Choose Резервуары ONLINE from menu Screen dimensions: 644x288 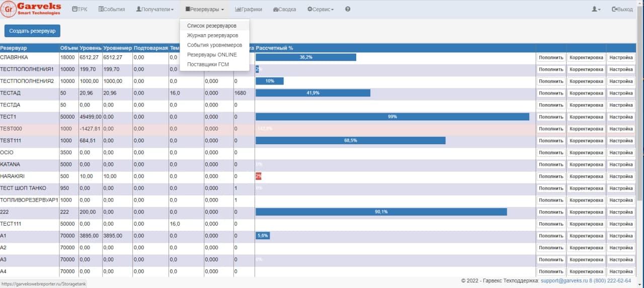212,55
